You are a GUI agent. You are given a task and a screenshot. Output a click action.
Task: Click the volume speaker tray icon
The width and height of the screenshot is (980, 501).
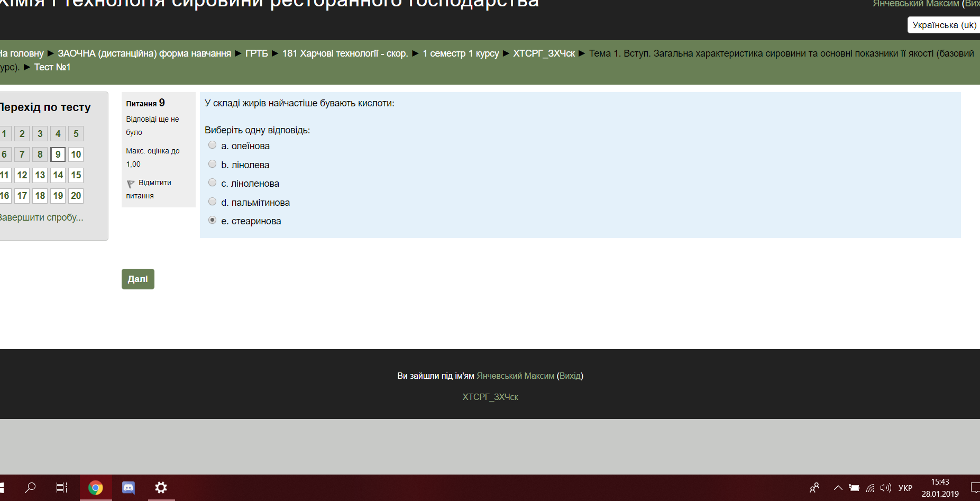[x=885, y=488]
